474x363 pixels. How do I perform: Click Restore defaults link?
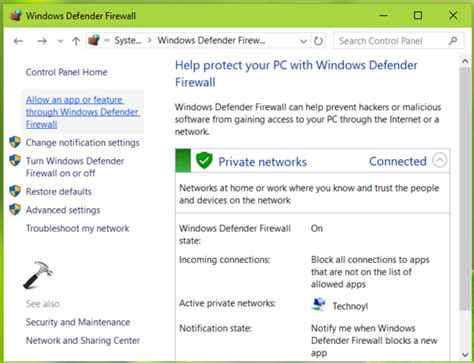(59, 192)
